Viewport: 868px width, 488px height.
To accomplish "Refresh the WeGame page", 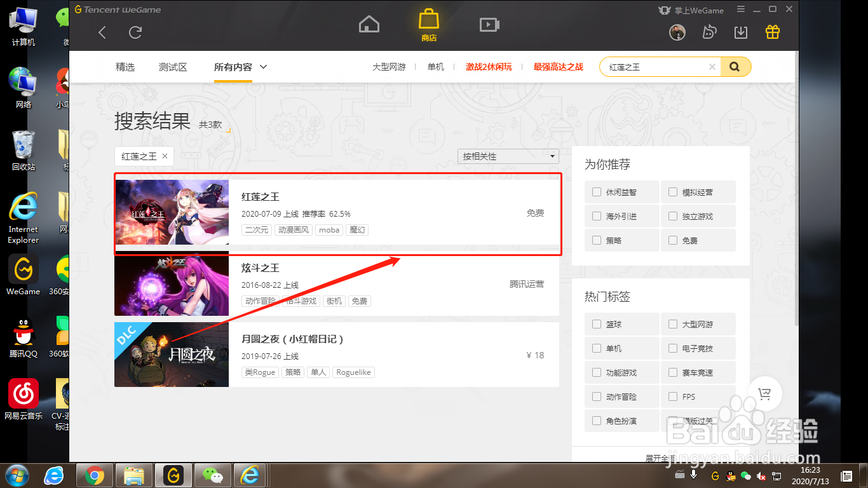I will pos(135,32).
